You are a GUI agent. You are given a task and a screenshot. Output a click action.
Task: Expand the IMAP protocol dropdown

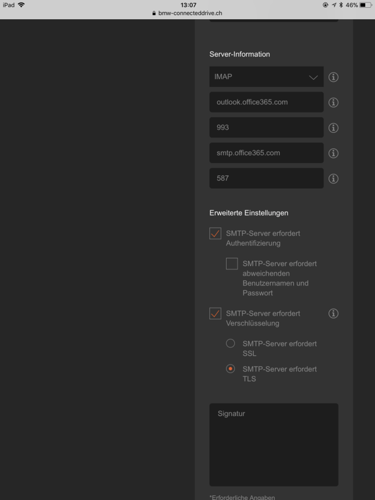tap(266, 77)
